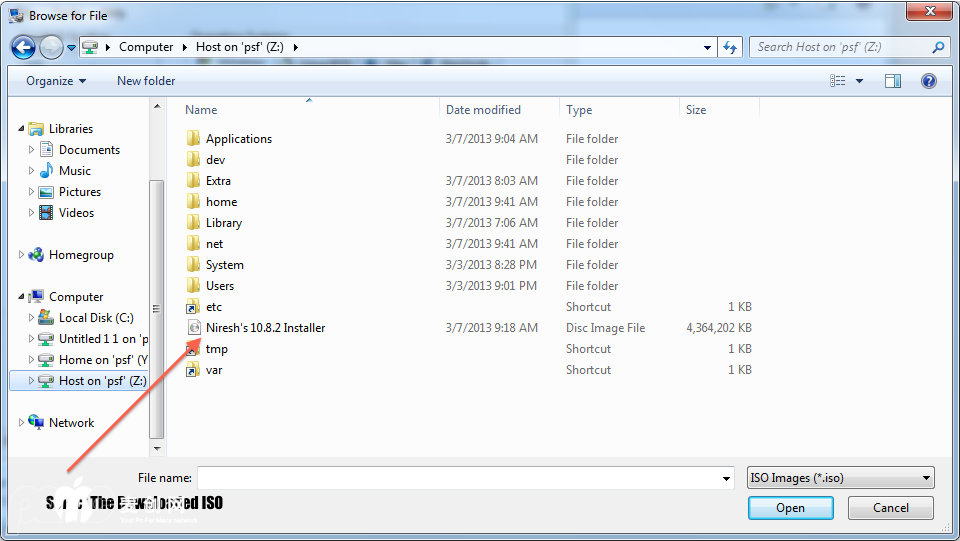Open the change view options dropdown arrow
The height and width of the screenshot is (541, 960).
859,81
